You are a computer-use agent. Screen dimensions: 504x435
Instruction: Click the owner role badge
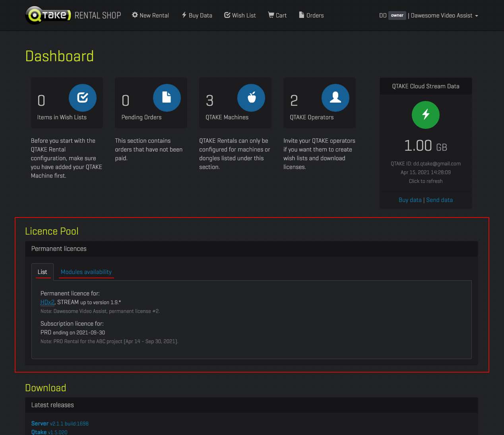pos(397,16)
